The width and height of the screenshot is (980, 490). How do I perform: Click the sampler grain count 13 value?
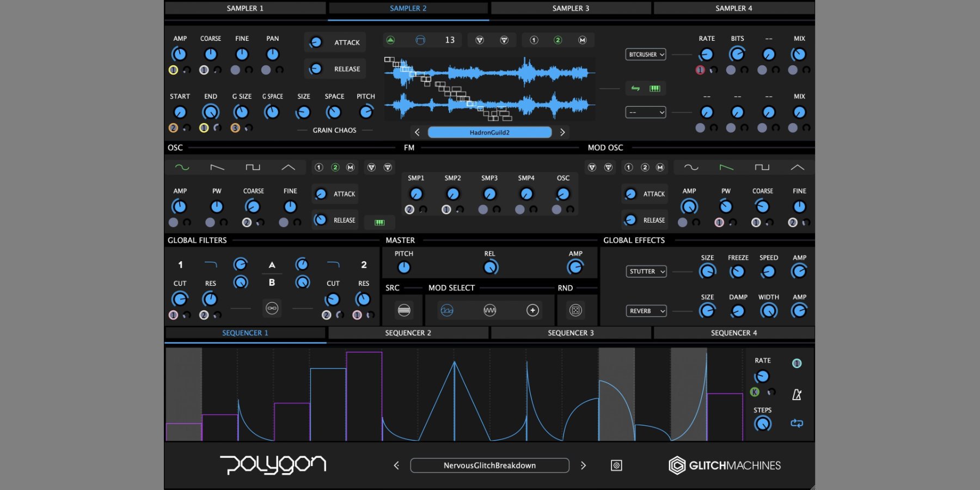(x=450, y=40)
